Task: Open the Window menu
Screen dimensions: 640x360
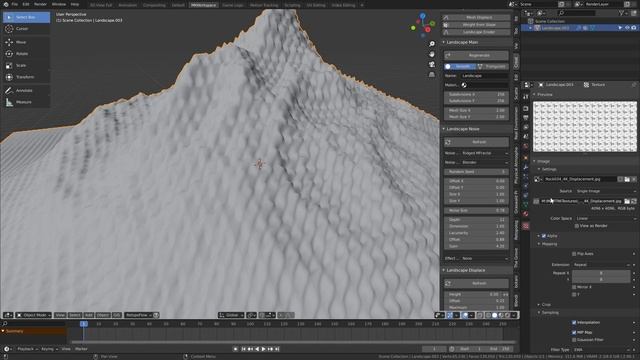Action: [x=59, y=4]
